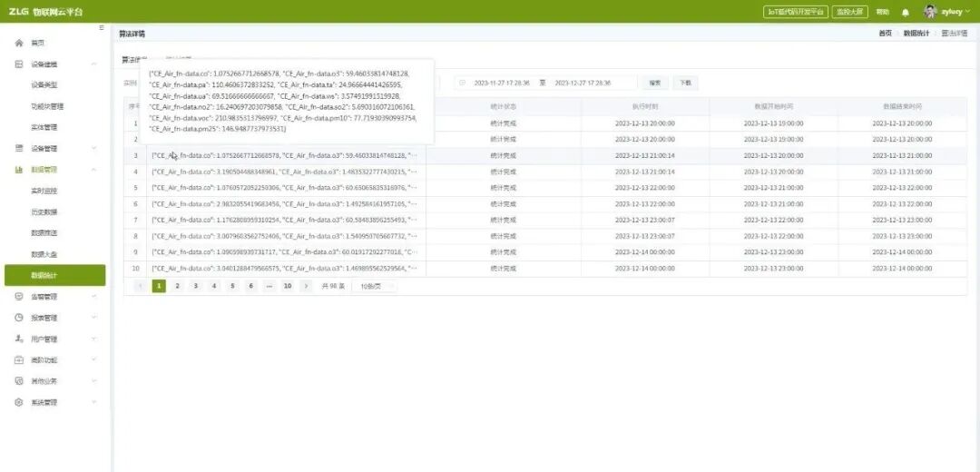
Task: Click the 监控大屏 button
Action: coord(850,12)
